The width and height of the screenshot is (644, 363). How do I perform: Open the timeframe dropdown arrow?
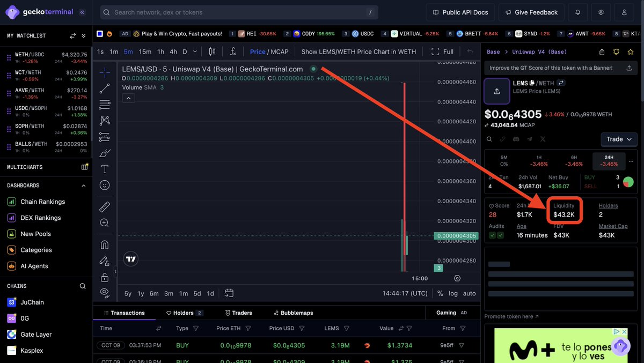click(195, 51)
